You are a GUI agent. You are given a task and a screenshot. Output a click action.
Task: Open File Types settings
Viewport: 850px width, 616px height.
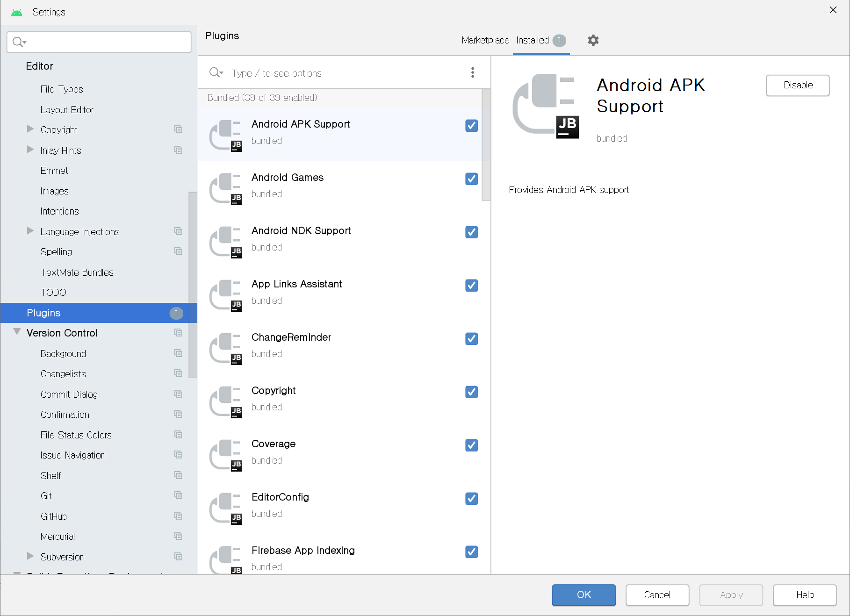tap(62, 89)
